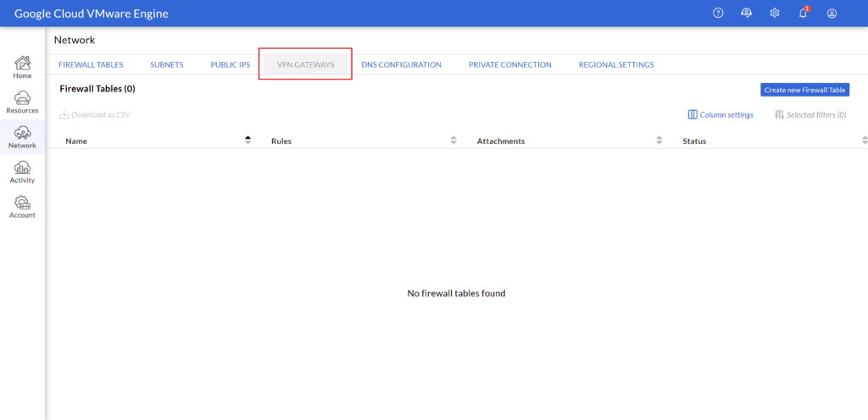This screenshot has height=420, width=868.
Task: Sort by Rules column header
Action: pos(281,141)
